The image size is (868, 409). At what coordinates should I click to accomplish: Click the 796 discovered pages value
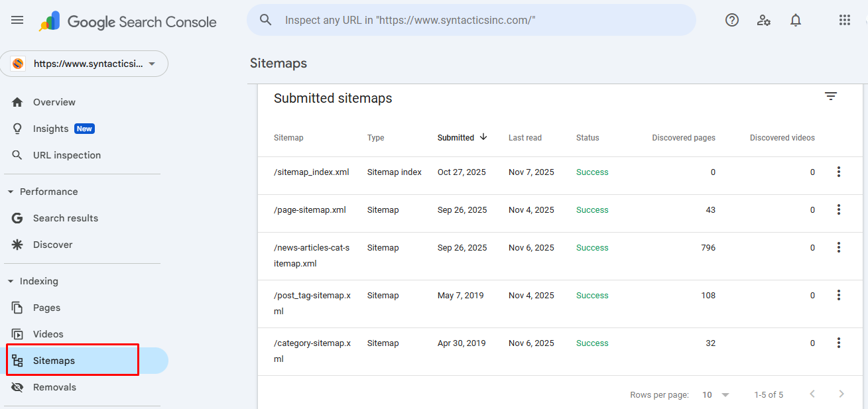[x=708, y=247]
